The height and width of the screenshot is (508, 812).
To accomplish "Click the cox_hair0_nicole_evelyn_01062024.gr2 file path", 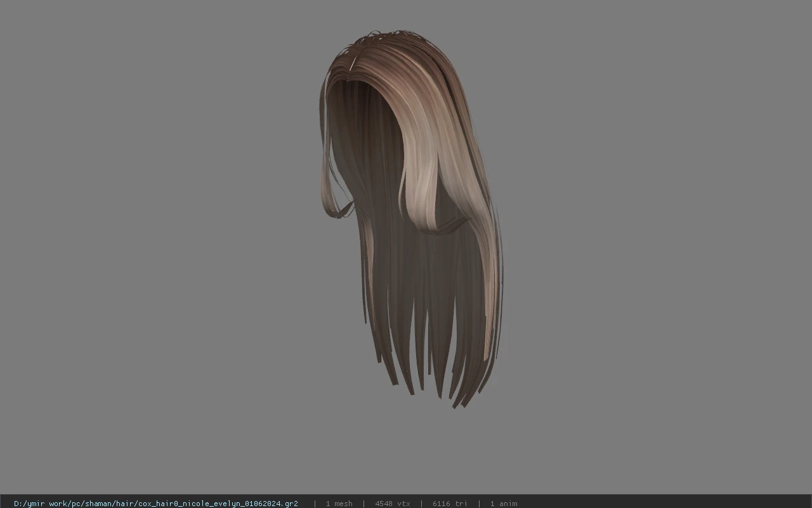I will click(x=156, y=504).
